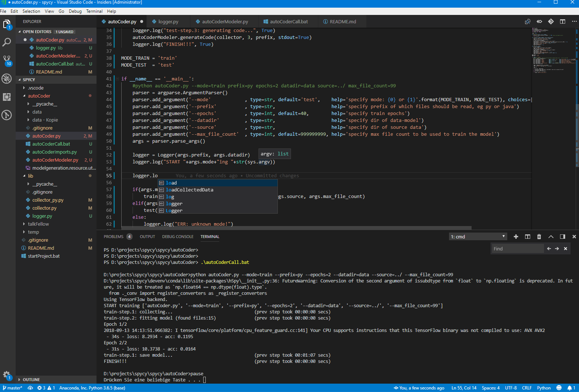Toggle file blame annotations icon
The height and width of the screenshot is (392, 579).
coord(539,21)
